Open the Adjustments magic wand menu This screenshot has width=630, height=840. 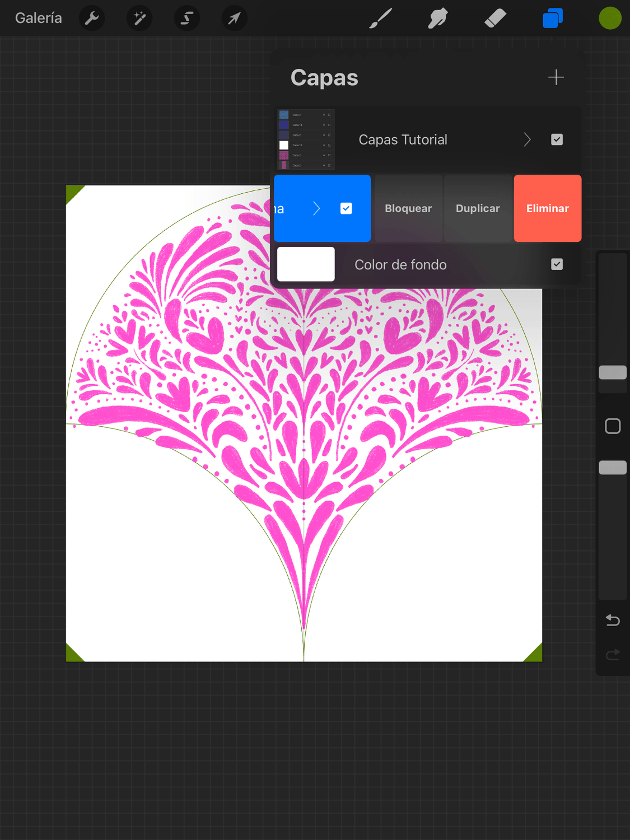pos(139,18)
